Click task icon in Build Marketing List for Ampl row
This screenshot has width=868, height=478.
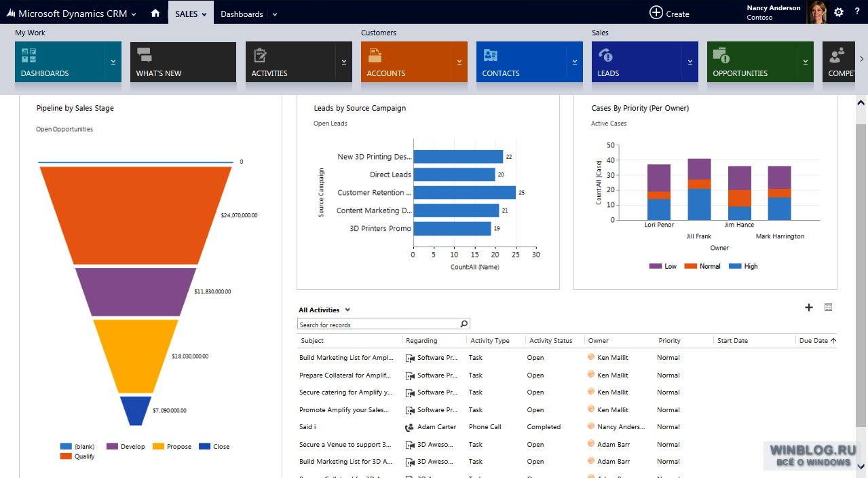point(410,358)
